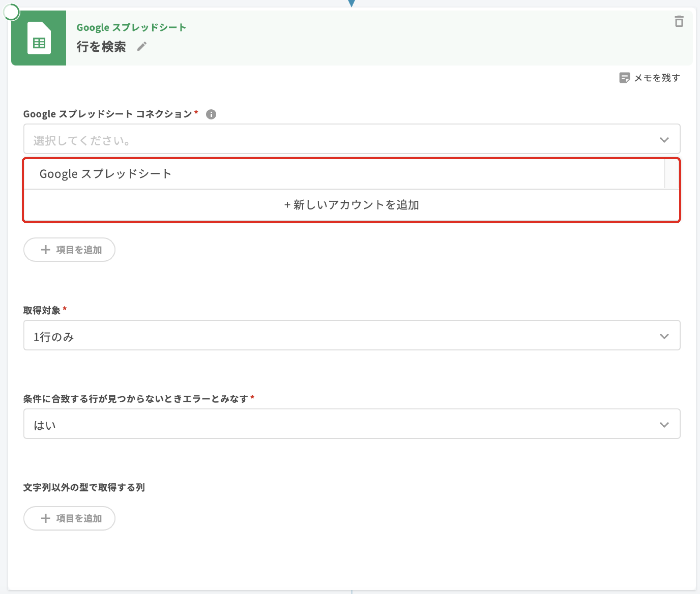Open the connection dropdown chevron
Image resolution: width=700 pixels, height=594 pixels.
point(664,140)
